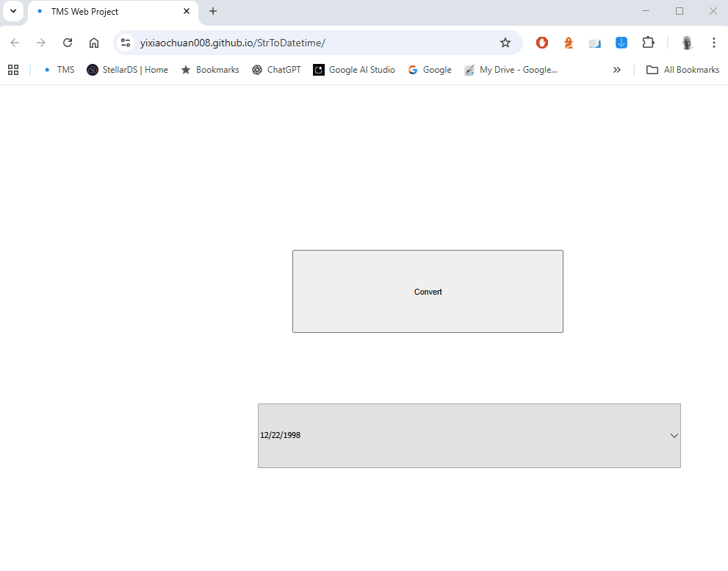
Task: Open a new tab with the plus button
Action: click(x=213, y=12)
